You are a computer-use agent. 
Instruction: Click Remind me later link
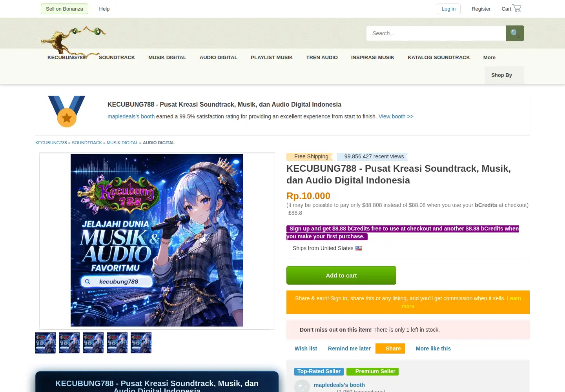[349, 348]
